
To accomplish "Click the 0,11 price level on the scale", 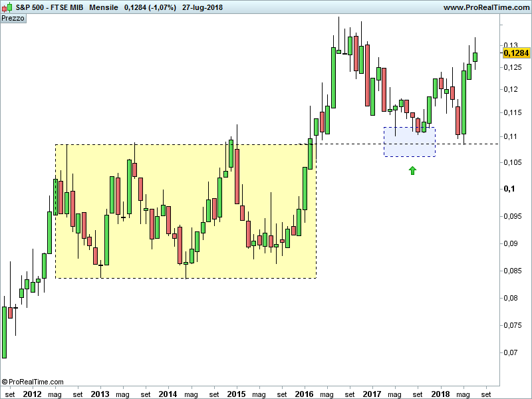I will 511,136.
